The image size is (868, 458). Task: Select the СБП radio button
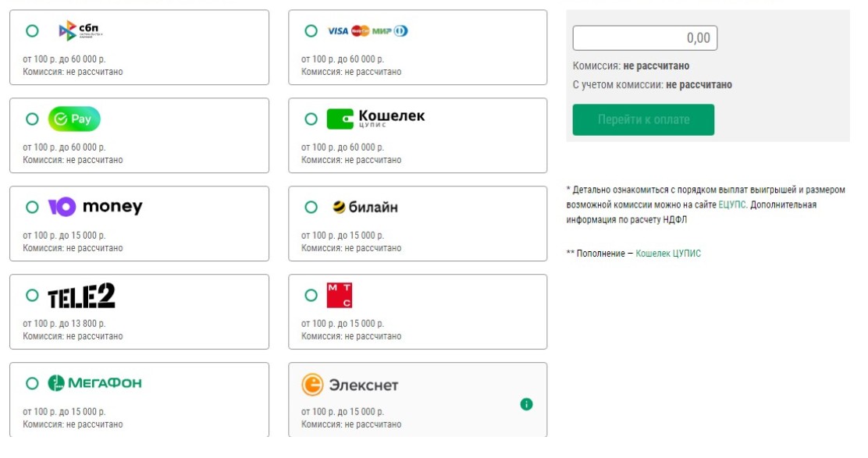(31, 30)
